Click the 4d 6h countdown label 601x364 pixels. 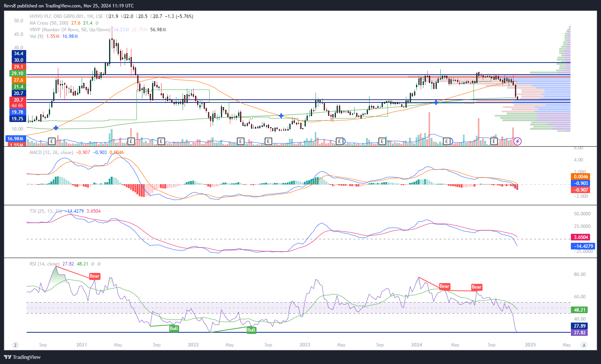(x=17, y=106)
